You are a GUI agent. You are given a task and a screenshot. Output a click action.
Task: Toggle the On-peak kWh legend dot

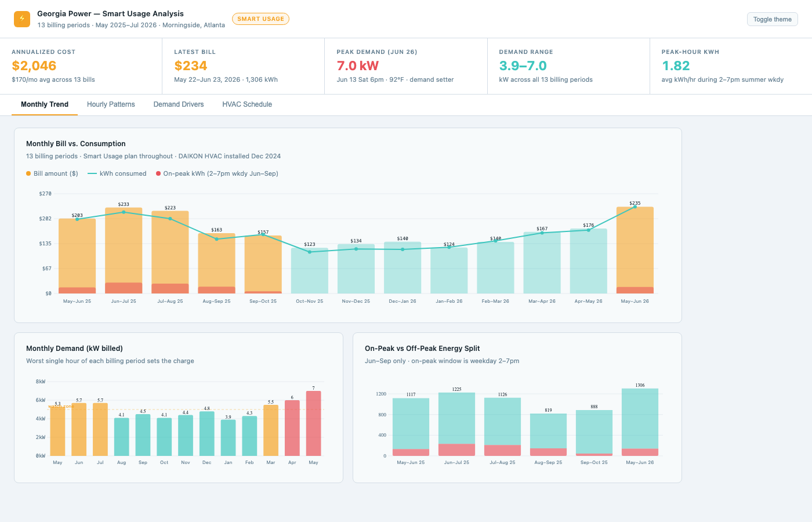tap(158, 173)
